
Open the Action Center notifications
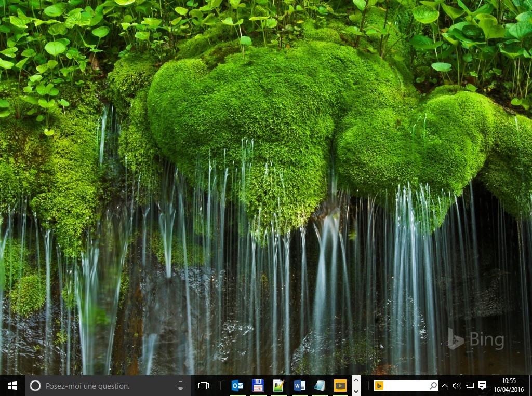coord(482,386)
